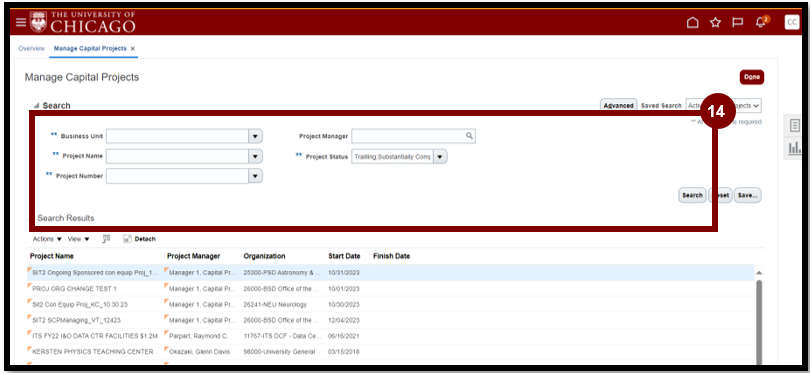Click Project Manager search field

[408, 136]
